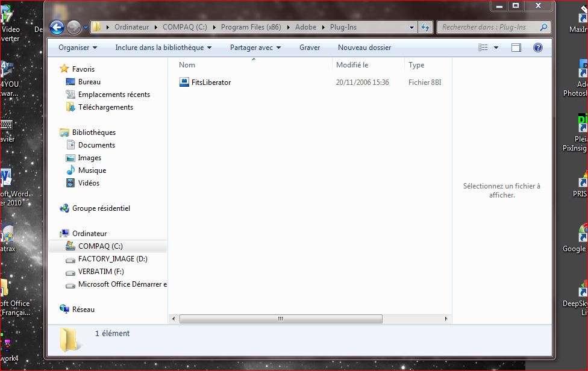This screenshot has height=371, width=588.
Task: Click the Téléchargements folder icon
Action: 70,107
